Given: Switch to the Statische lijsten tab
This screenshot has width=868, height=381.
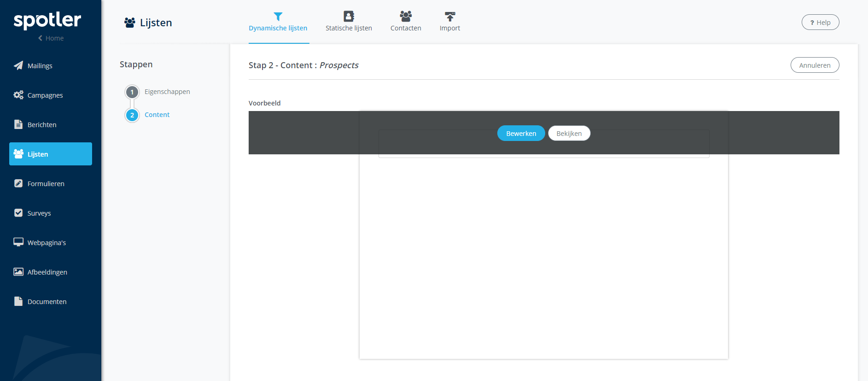Looking at the screenshot, I should [x=349, y=22].
